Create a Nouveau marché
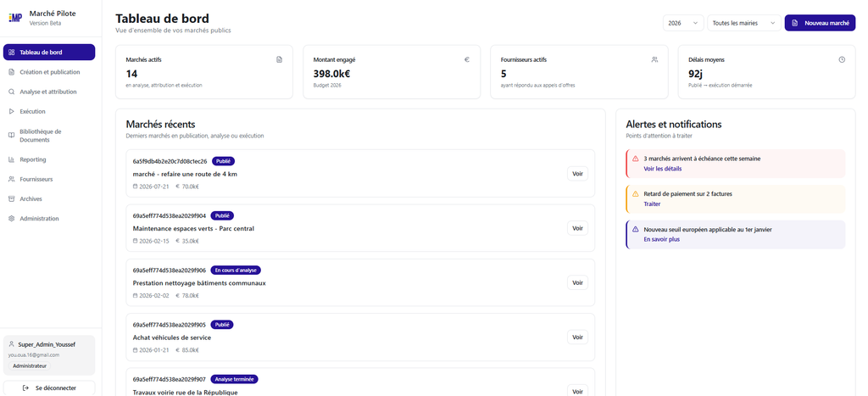 [x=820, y=23]
